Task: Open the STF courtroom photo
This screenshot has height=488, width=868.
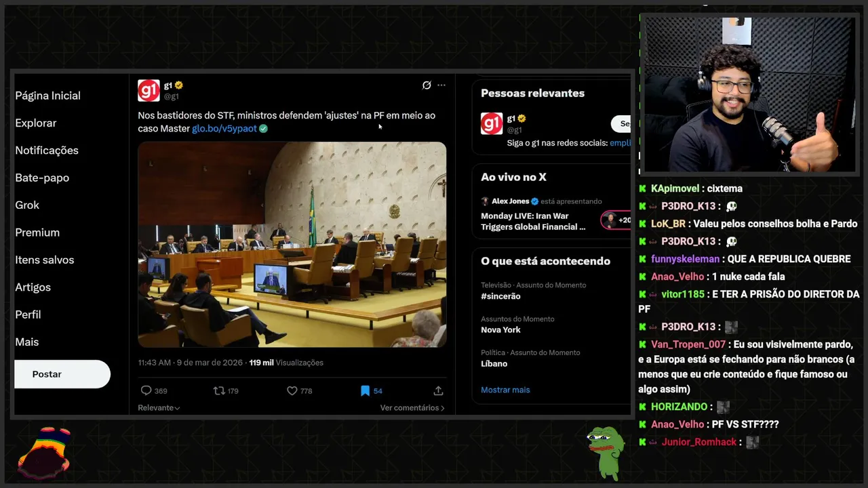Action: [x=292, y=244]
